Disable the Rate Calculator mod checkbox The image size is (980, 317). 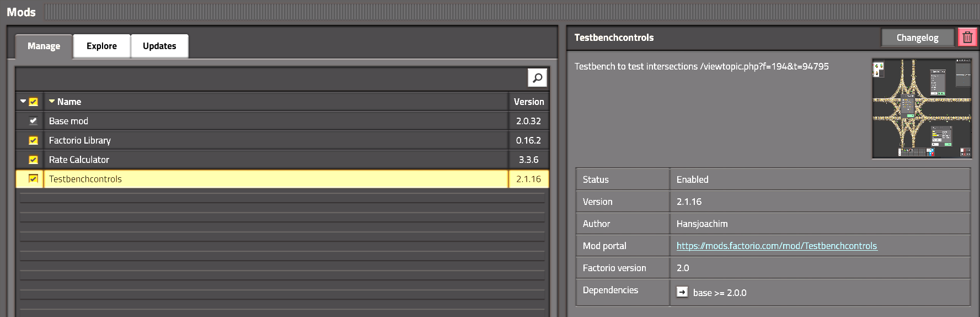33,160
